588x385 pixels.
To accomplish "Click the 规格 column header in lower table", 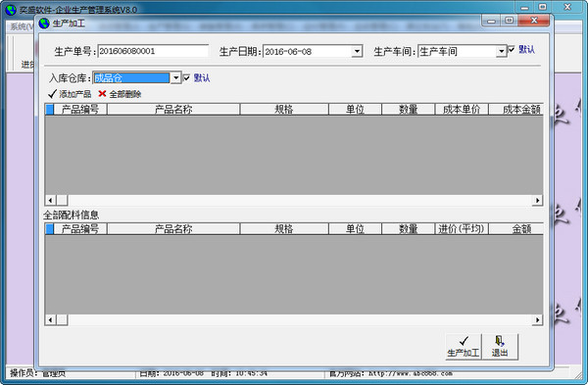I will coord(284,228).
